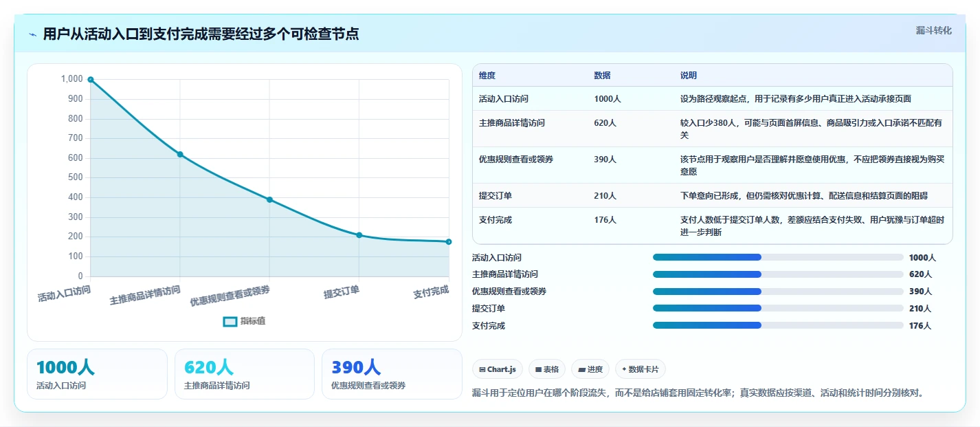Image resolution: width=980 pixels, height=427 pixels.
Task: Click the 表格 tag
Action: (546, 369)
